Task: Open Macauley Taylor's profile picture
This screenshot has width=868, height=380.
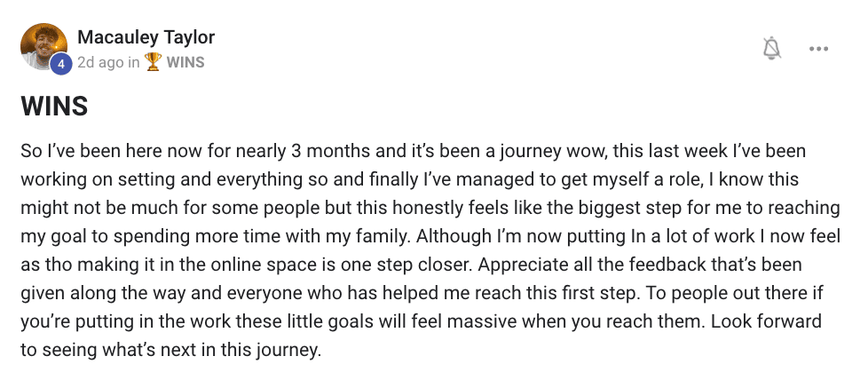Action: pos(43,46)
